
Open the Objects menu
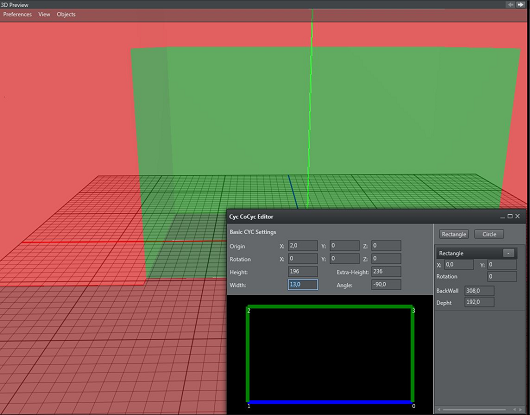66,14
